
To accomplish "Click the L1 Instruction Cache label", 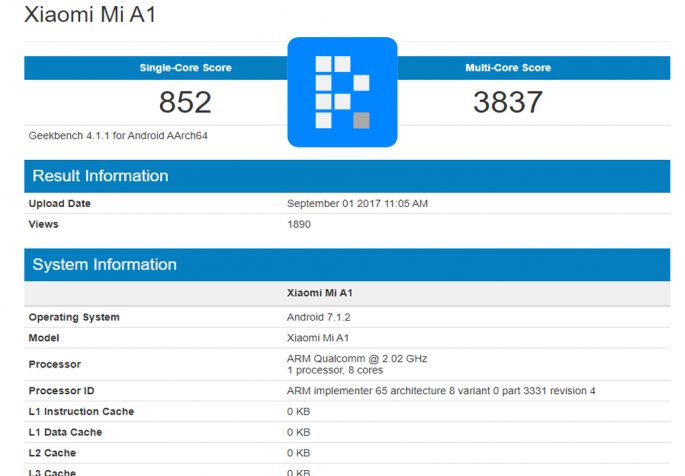I will (81, 412).
